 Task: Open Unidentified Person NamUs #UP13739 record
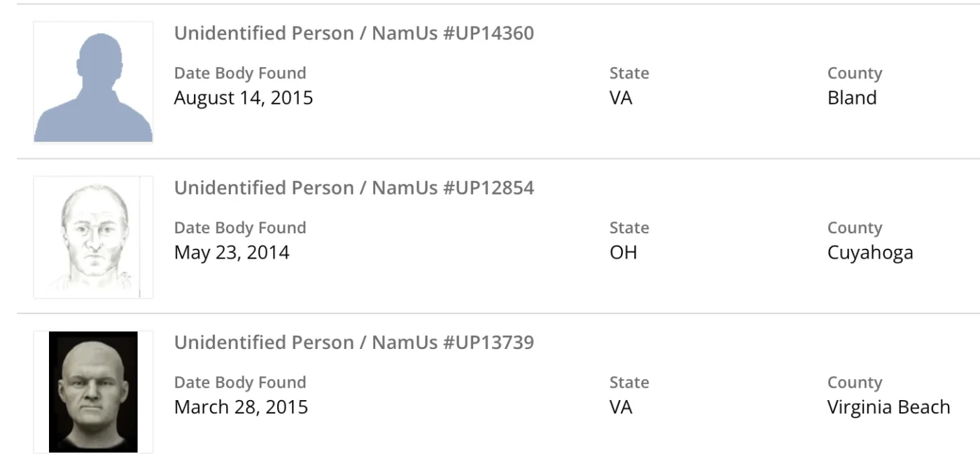353,342
